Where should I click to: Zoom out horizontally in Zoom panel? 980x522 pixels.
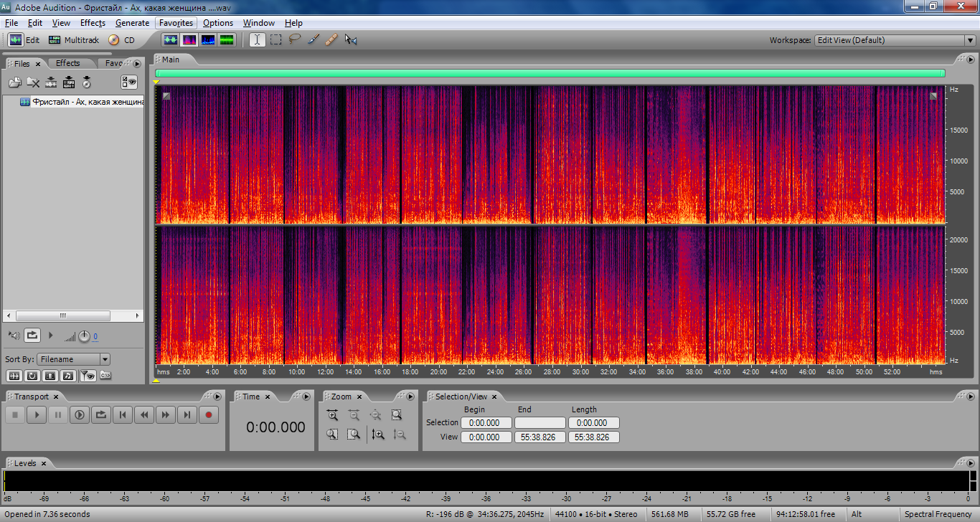[x=354, y=414]
